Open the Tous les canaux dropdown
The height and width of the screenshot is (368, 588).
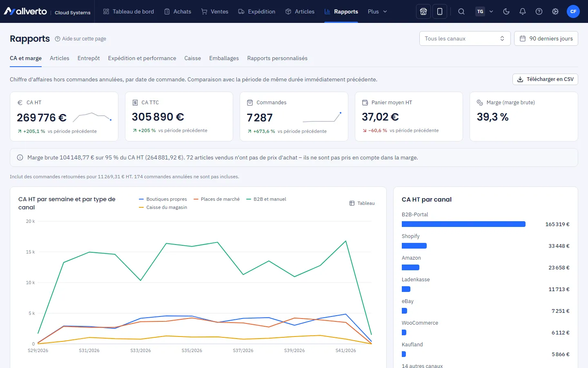[x=465, y=38]
